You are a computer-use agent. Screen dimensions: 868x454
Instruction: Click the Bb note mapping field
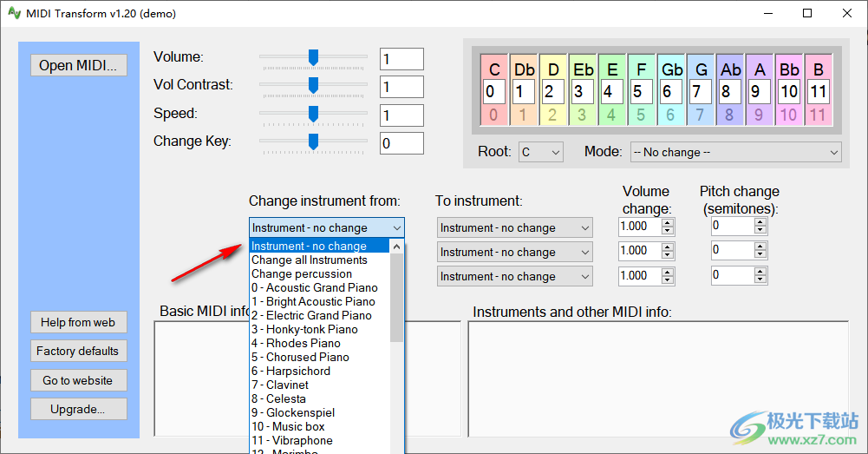[x=789, y=91]
